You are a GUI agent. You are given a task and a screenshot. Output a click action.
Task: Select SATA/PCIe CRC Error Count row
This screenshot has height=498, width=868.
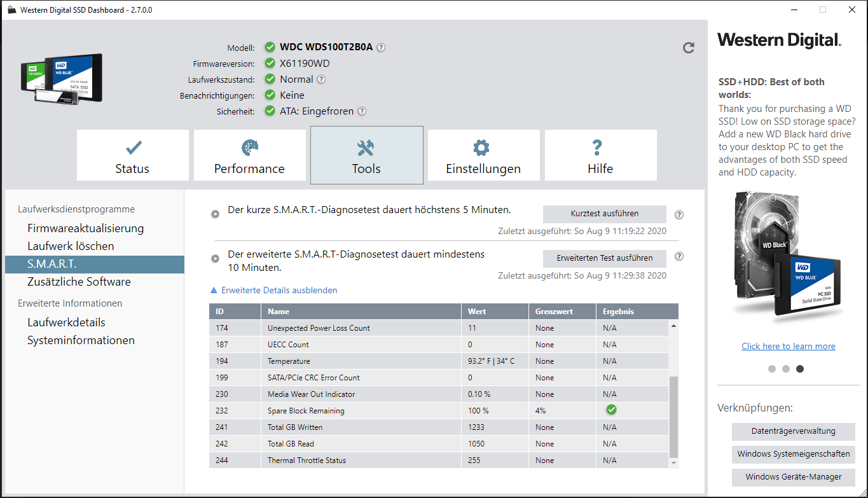[x=439, y=378]
